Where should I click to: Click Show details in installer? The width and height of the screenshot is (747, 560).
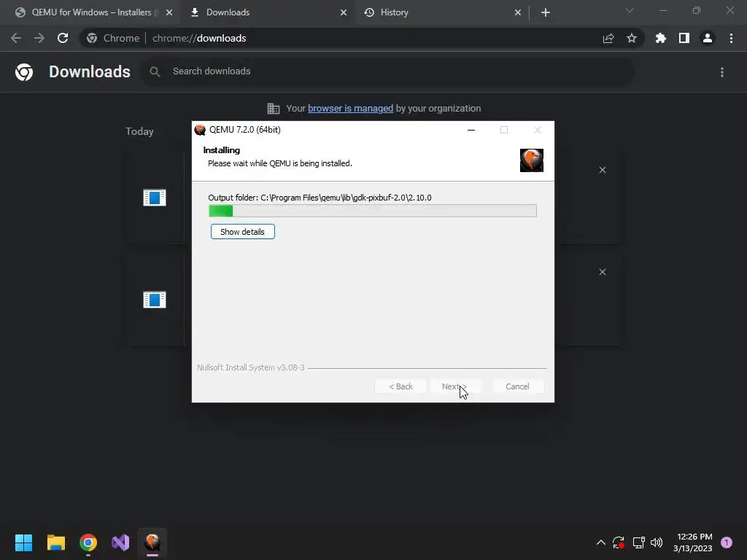(242, 232)
